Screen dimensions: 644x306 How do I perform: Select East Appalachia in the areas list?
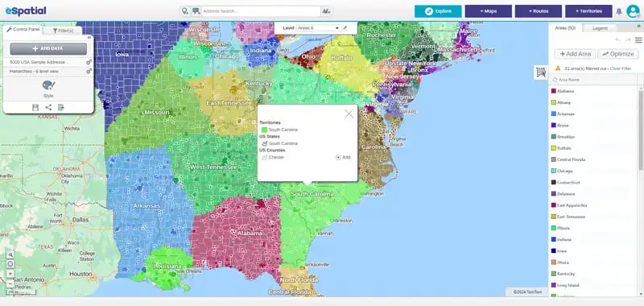pyautogui.click(x=572, y=205)
